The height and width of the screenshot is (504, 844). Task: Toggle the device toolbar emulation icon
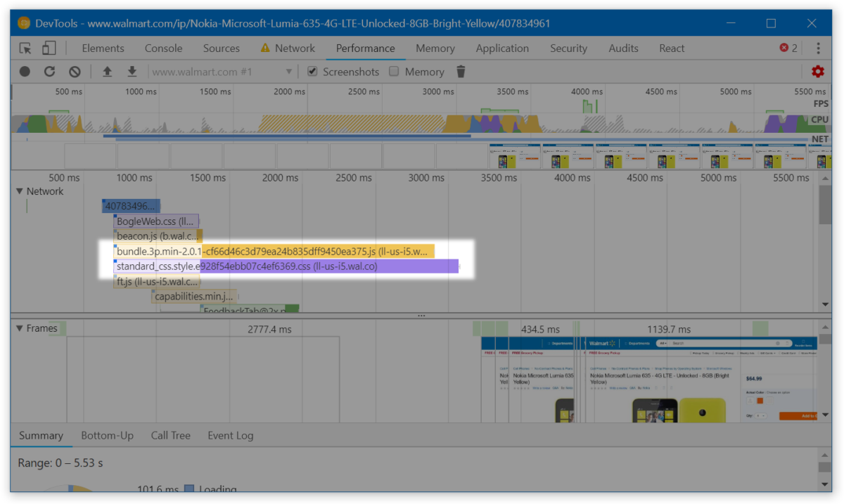[48, 46]
